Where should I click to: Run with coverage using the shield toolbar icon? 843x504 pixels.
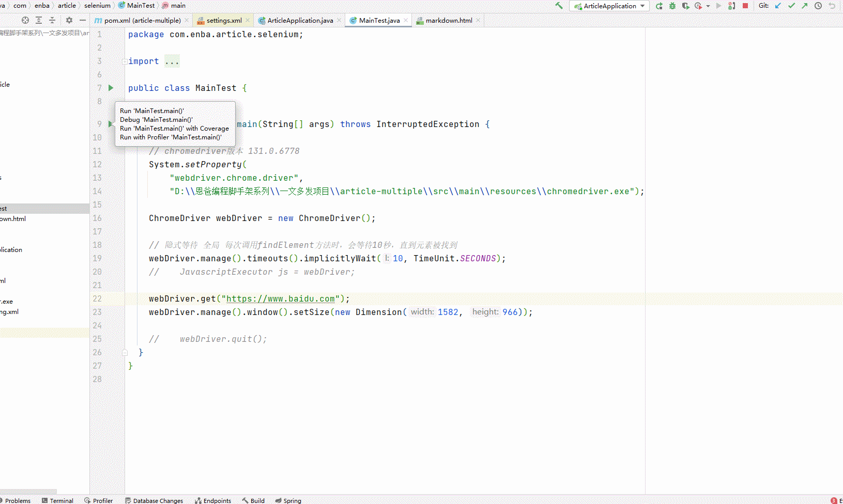click(x=685, y=6)
